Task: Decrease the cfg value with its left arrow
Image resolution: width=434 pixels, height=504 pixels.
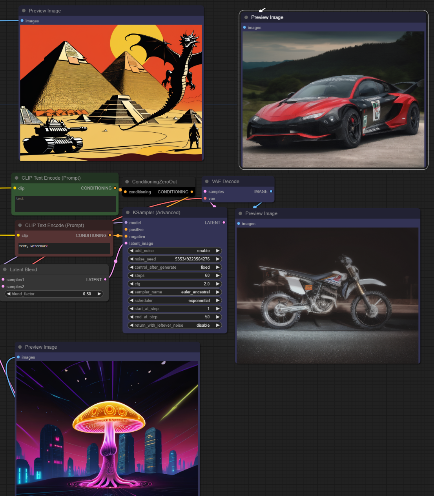Action: click(131, 284)
